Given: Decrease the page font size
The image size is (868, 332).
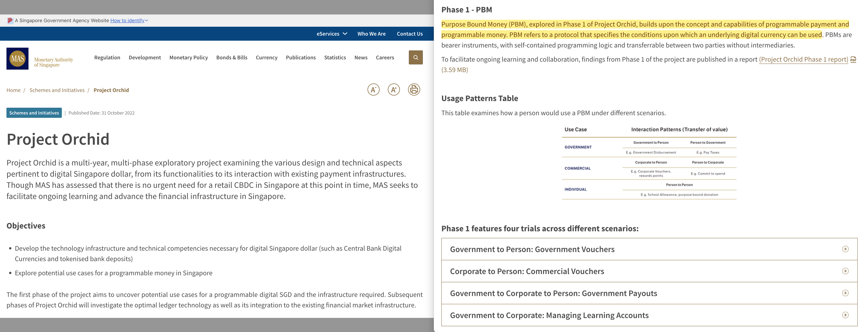Looking at the screenshot, I should [x=373, y=90].
